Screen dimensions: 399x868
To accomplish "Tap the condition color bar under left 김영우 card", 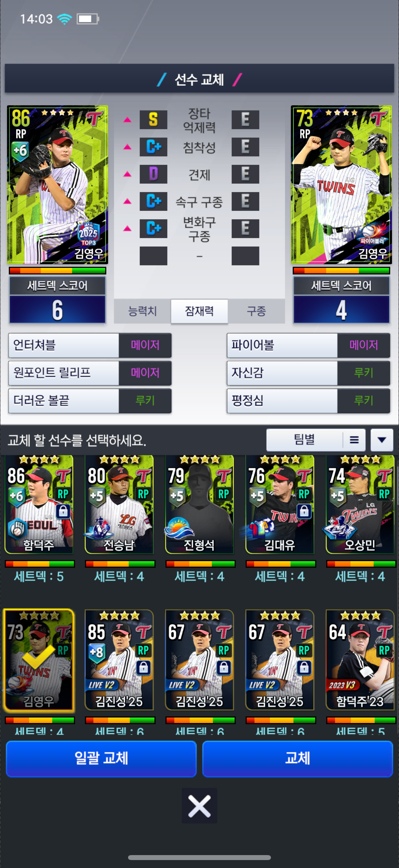I will click(58, 270).
